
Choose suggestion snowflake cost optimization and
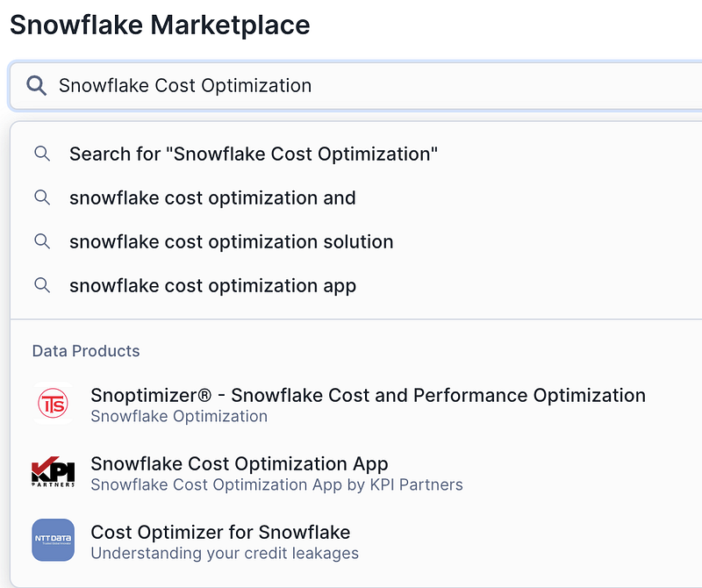click(x=212, y=198)
